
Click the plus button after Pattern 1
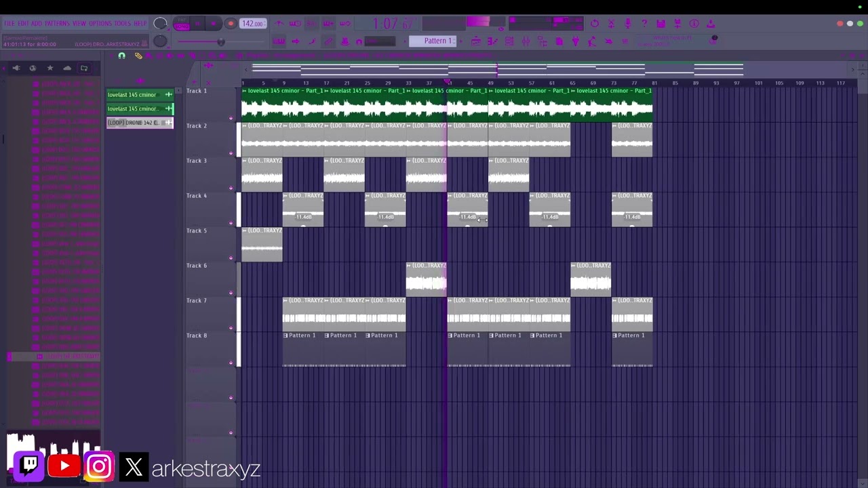461,41
